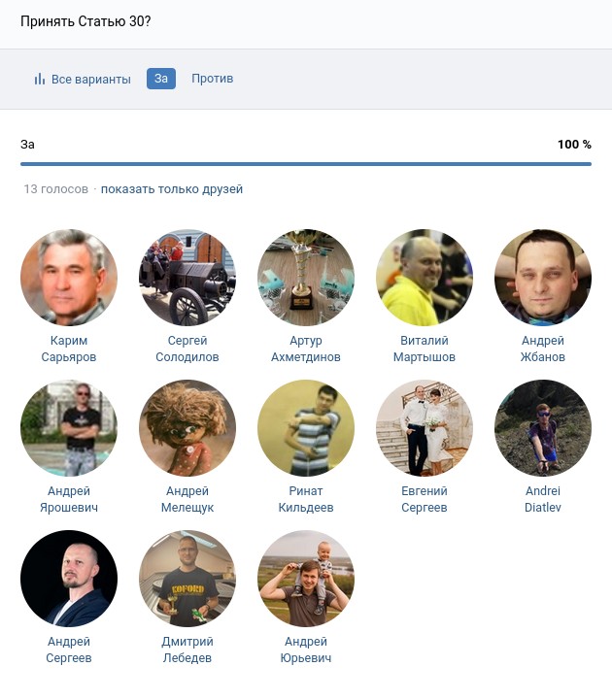Open Андрей Юрьевич avatar with child
The height and width of the screenshot is (700, 612).
[306, 578]
